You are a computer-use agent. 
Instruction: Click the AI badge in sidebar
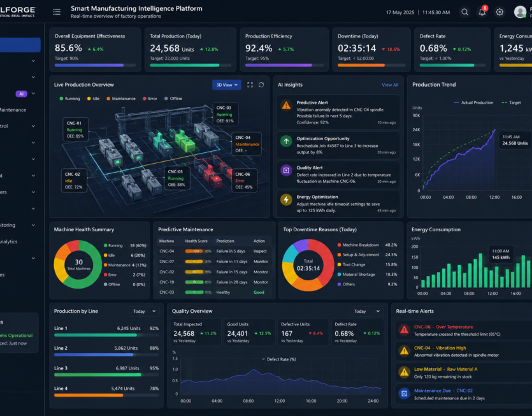[22, 94]
